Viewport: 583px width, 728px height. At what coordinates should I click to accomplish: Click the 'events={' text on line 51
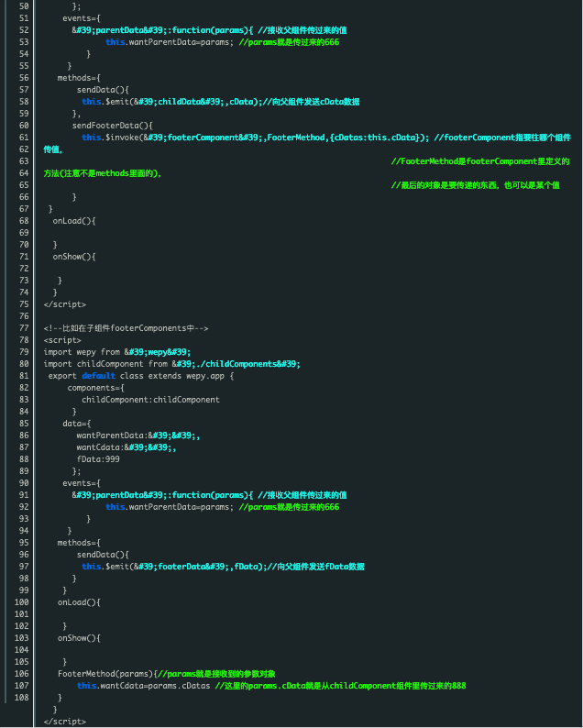(82, 18)
